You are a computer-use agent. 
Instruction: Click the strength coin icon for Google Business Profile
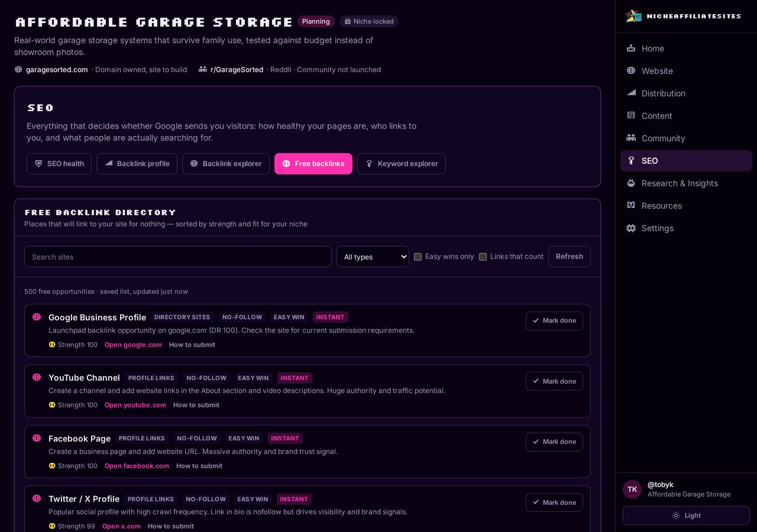52,345
